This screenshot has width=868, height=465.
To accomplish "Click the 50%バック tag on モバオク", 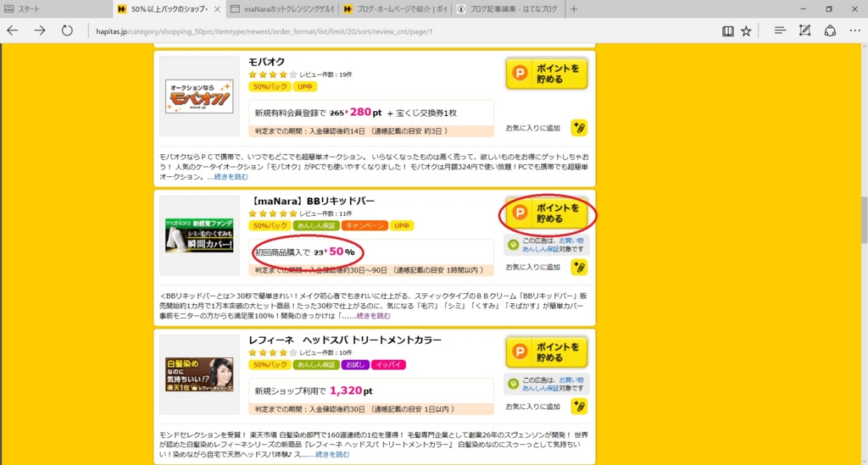I will [270, 86].
